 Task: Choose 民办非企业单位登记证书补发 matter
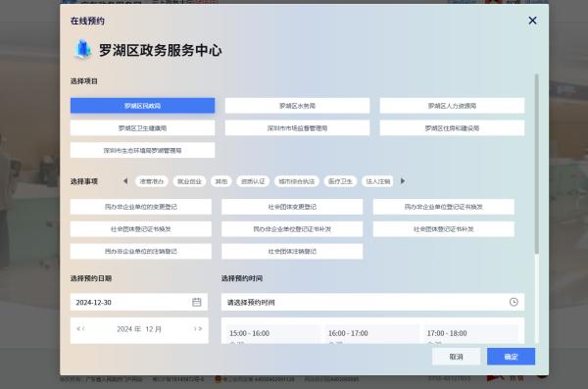click(292, 229)
